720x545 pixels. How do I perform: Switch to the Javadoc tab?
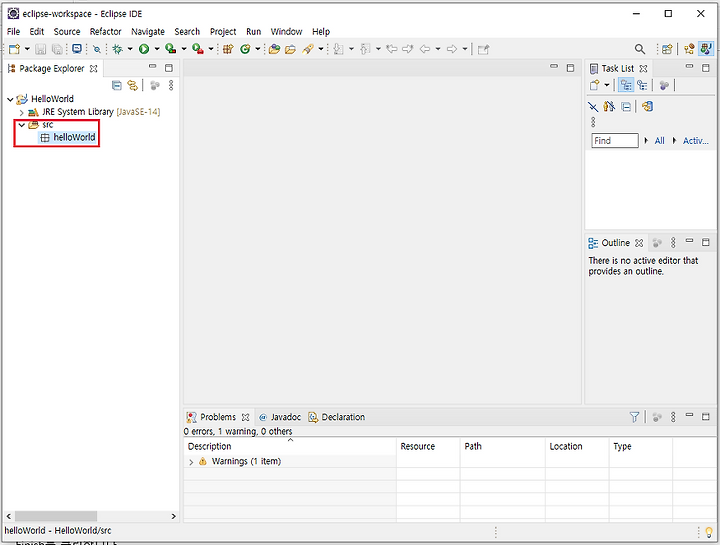(x=280, y=417)
